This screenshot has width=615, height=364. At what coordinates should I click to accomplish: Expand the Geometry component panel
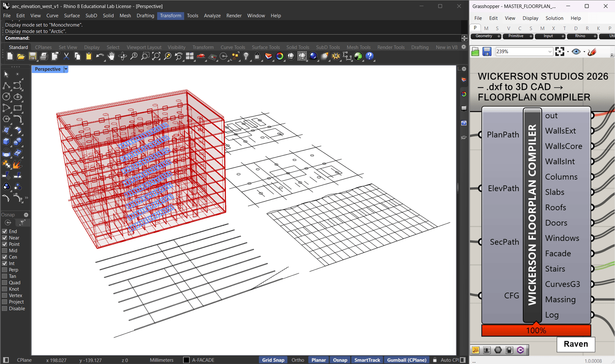pyautogui.click(x=499, y=36)
